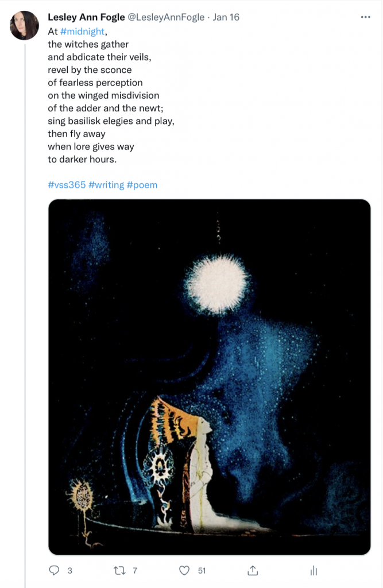383x588 pixels.
Task: Like the tweet with heart icon
Action: [x=184, y=570]
